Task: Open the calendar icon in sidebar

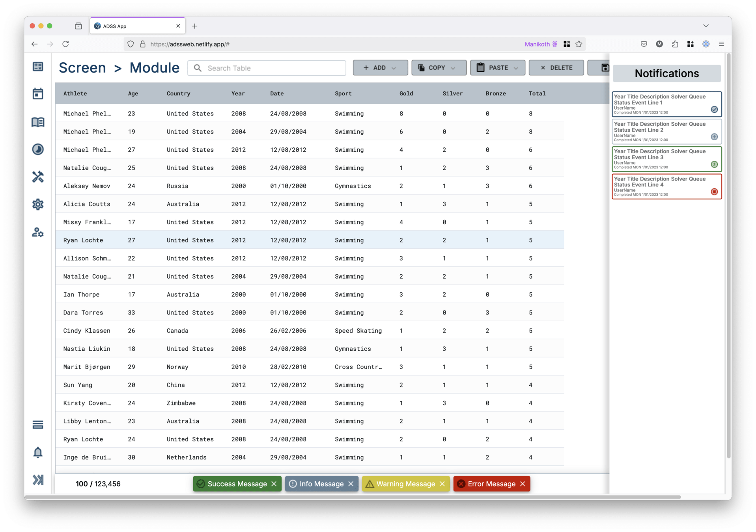Action: tap(38, 94)
